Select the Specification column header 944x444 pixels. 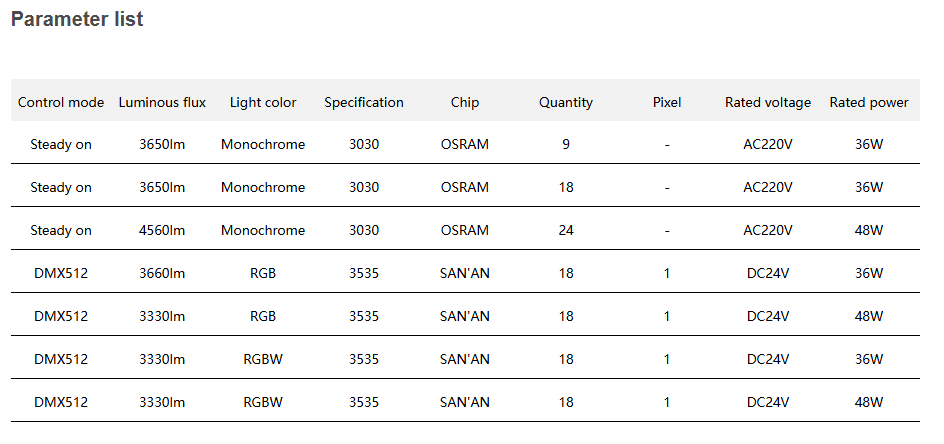[364, 102]
